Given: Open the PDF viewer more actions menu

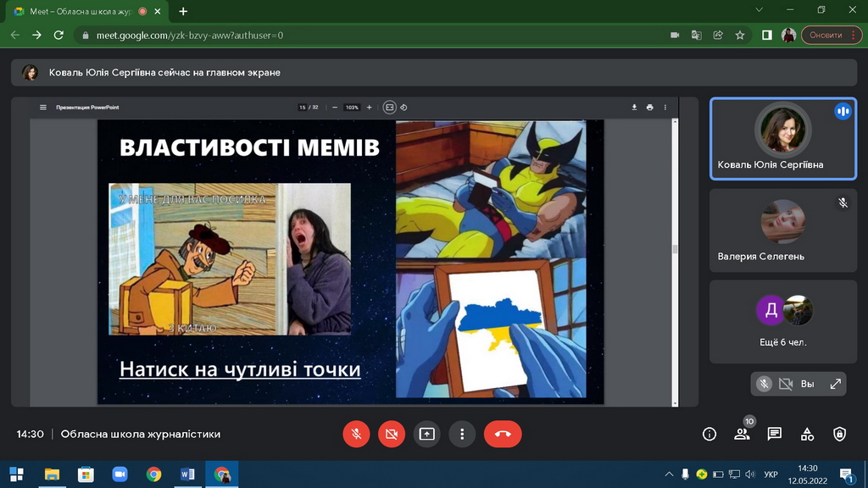Looking at the screenshot, I should [665, 108].
